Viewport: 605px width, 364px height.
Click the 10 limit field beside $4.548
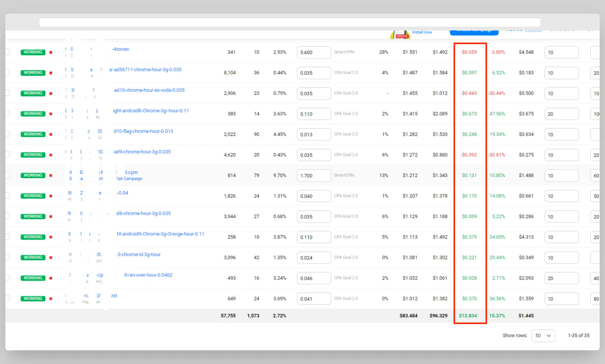(x=562, y=52)
